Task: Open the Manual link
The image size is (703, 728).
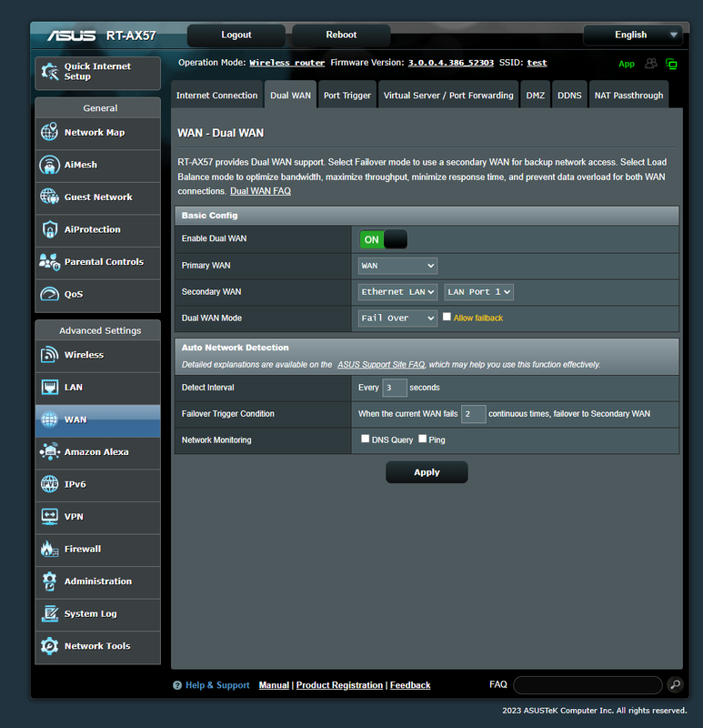Action: click(274, 685)
